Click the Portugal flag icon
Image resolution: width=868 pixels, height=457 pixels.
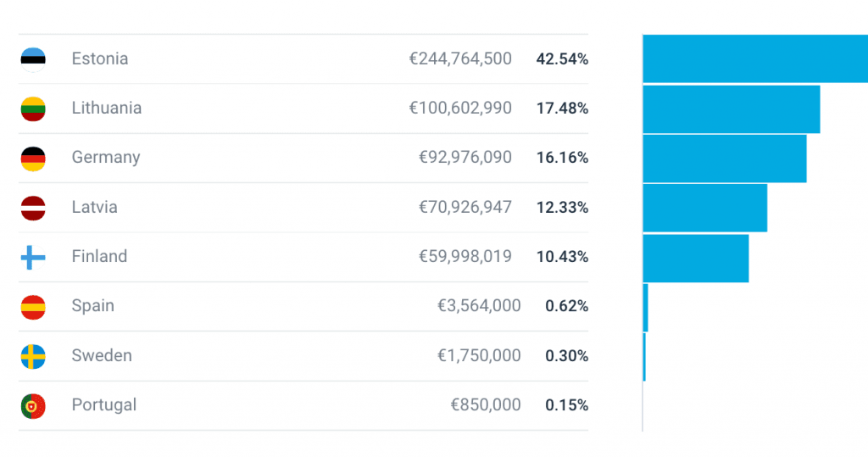(33, 405)
